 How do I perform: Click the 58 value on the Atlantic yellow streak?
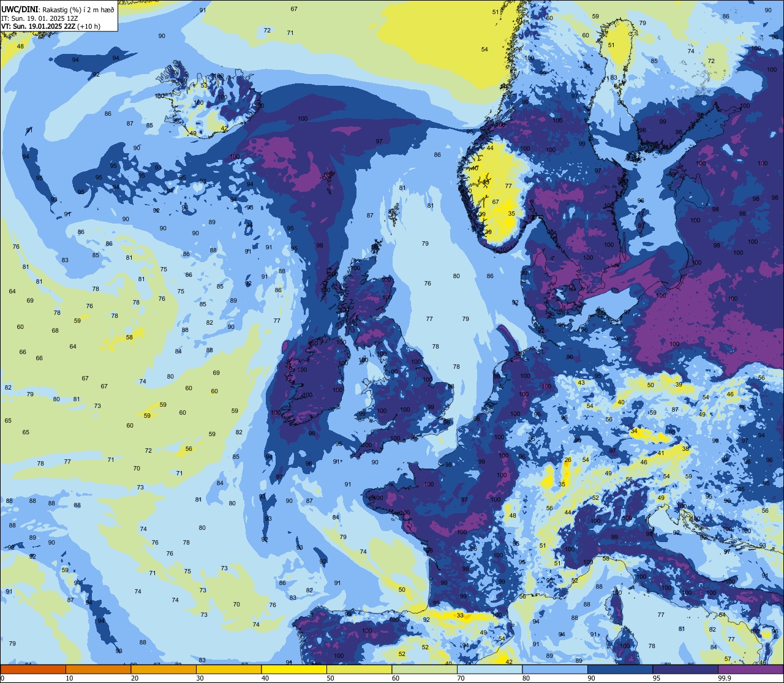(129, 338)
